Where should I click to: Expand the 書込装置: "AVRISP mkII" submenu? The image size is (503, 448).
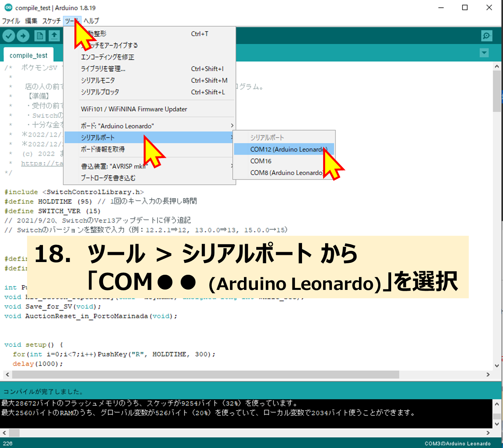pyautogui.click(x=150, y=166)
